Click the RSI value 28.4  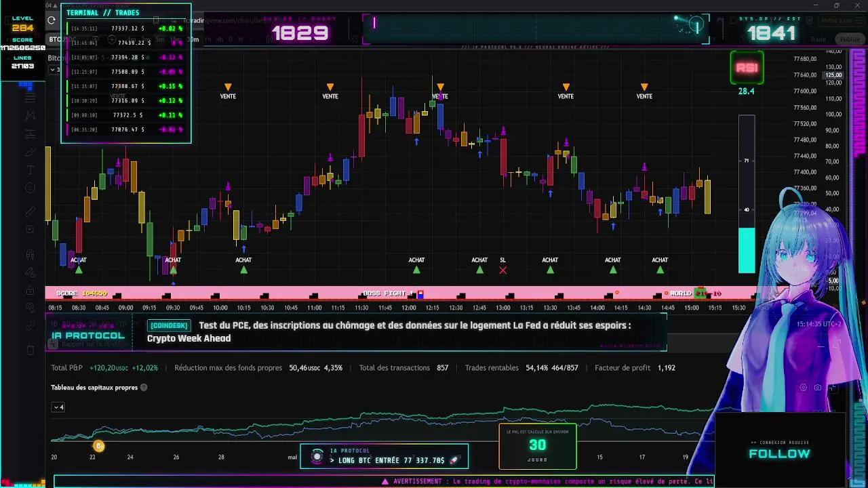(x=746, y=91)
